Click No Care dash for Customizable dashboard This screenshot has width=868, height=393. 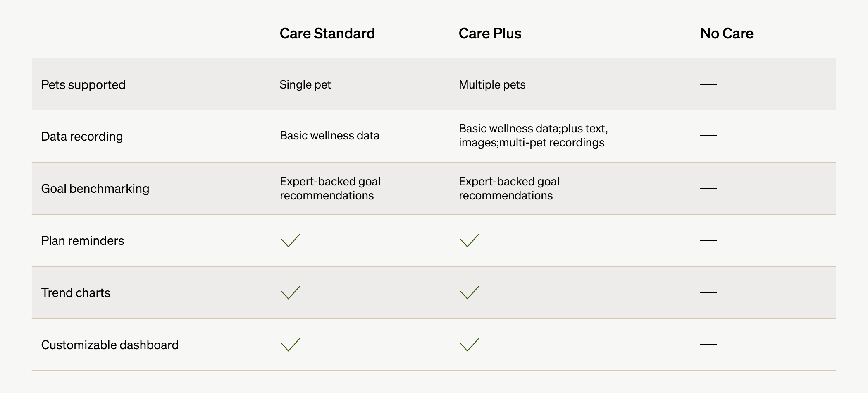[708, 345]
